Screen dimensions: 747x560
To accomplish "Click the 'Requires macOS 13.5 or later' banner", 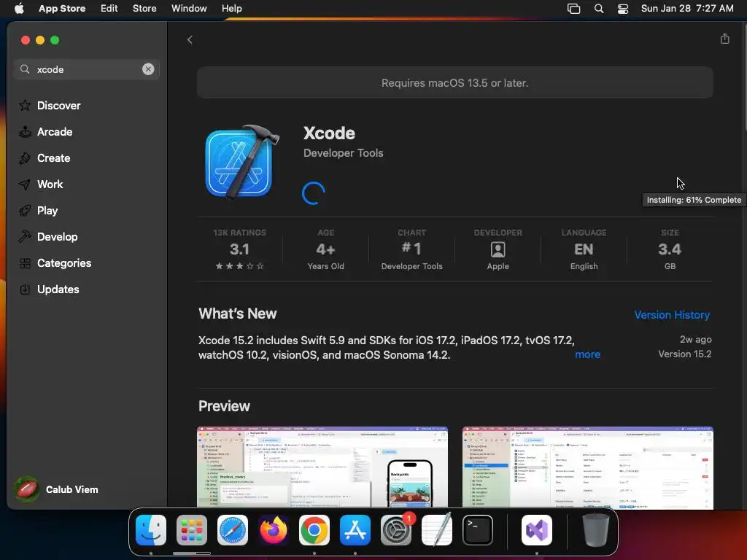I will tap(455, 83).
